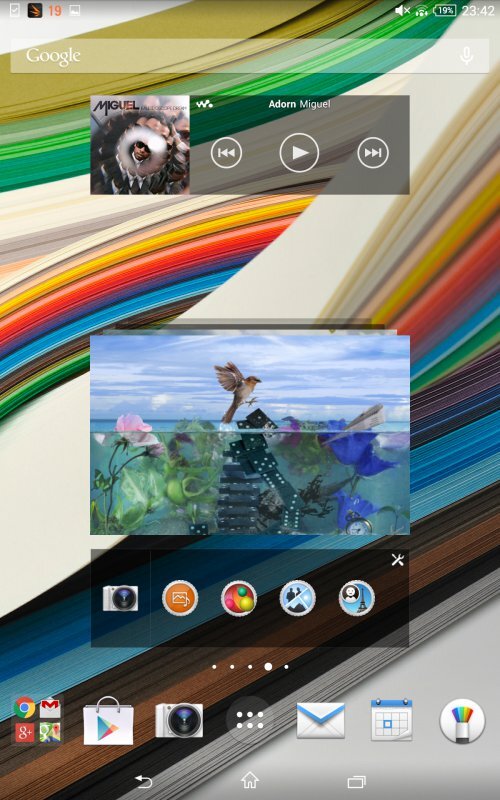The image size is (500, 800).
Task: Open the Google apps folder in dock
Action: [37, 720]
